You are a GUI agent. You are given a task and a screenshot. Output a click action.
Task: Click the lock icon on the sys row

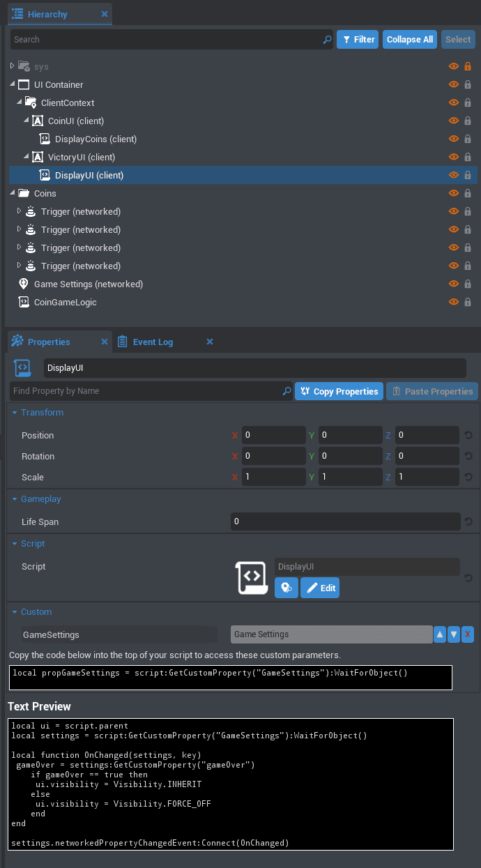click(468, 66)
